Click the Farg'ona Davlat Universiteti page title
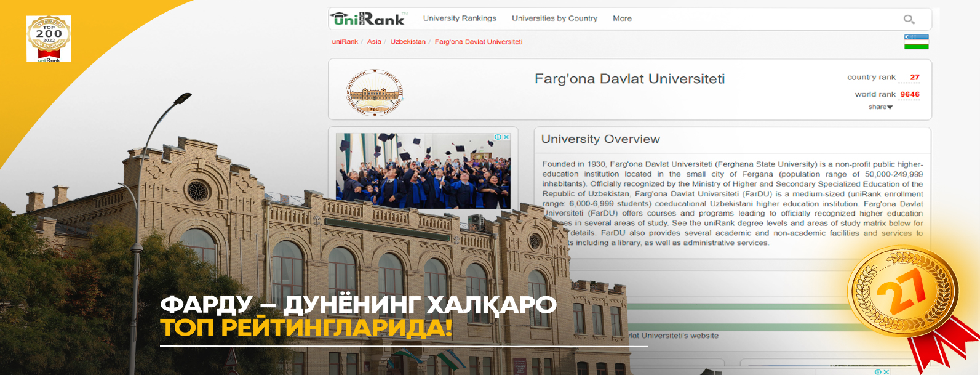980x375 pixels. (x=629, y=79)
